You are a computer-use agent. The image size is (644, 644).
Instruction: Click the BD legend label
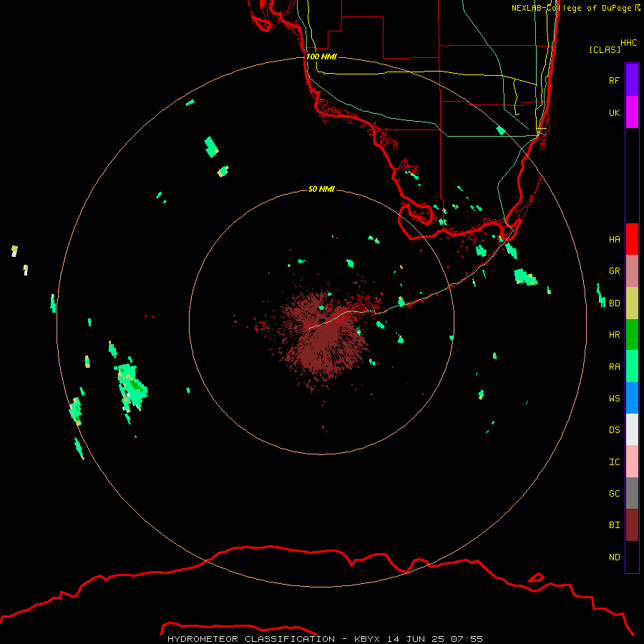click(614, 303)
